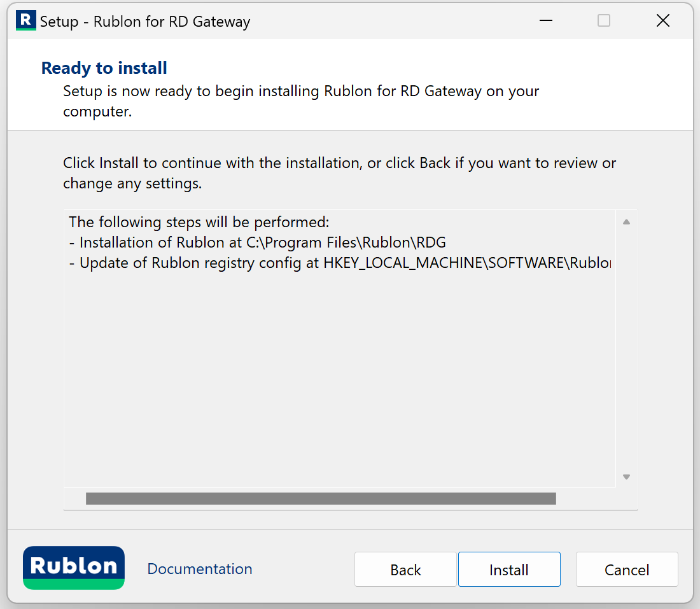
Task: Minimize the Rublon setup window
Action: click(x=545, y=20)
